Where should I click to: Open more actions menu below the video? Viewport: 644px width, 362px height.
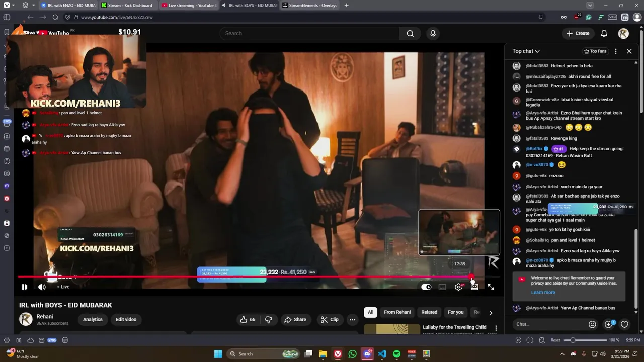(x=352, y=320)
